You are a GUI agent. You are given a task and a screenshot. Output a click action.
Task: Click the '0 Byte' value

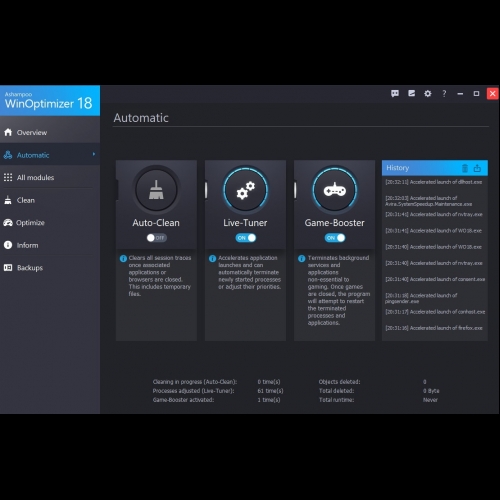(431, 391)
